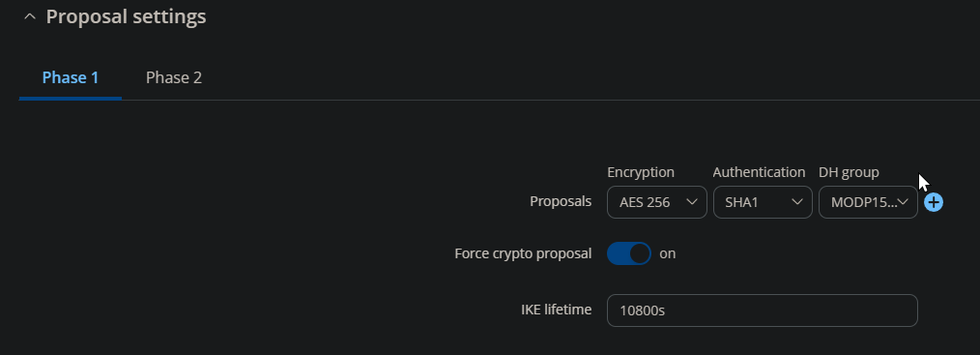The height and width of the screenshot is (355, 980).
Task: Add another proposal with the plus icon
Action: click(x=933, y=202)
